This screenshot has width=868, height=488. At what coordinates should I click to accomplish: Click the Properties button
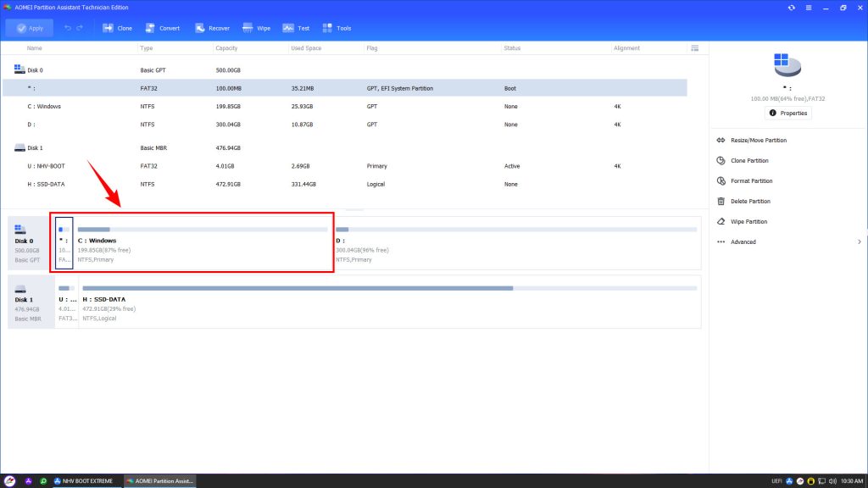787,114
